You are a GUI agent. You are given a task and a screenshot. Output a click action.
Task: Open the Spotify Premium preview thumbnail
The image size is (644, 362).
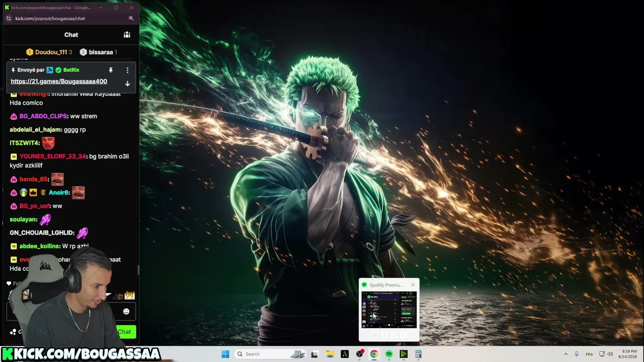point(389,309)
